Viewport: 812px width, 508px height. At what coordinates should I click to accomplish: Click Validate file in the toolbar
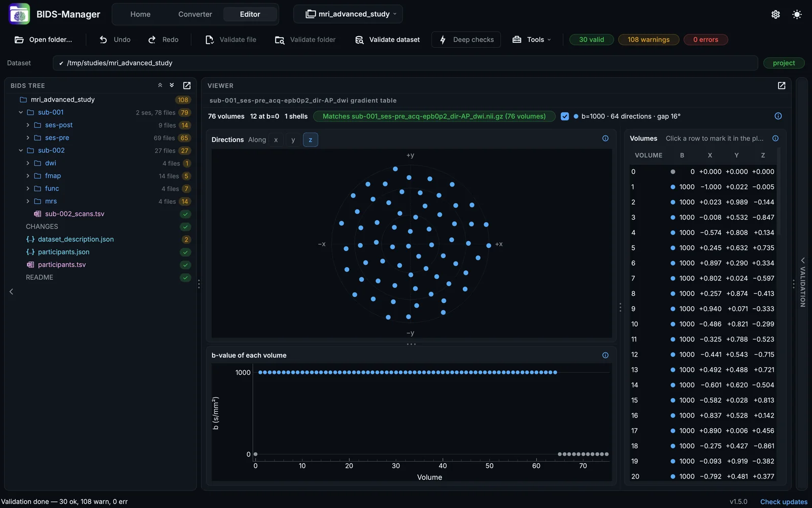click(x=231, y=40)
